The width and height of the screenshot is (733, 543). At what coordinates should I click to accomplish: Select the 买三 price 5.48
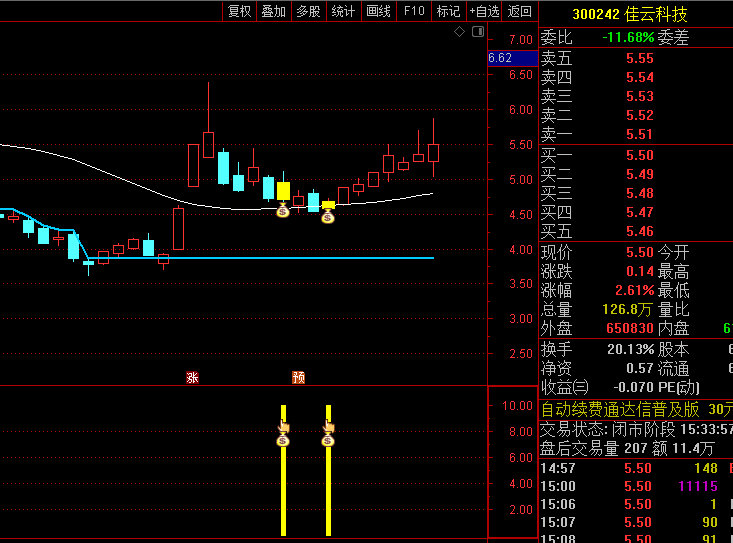click(640, 193)
